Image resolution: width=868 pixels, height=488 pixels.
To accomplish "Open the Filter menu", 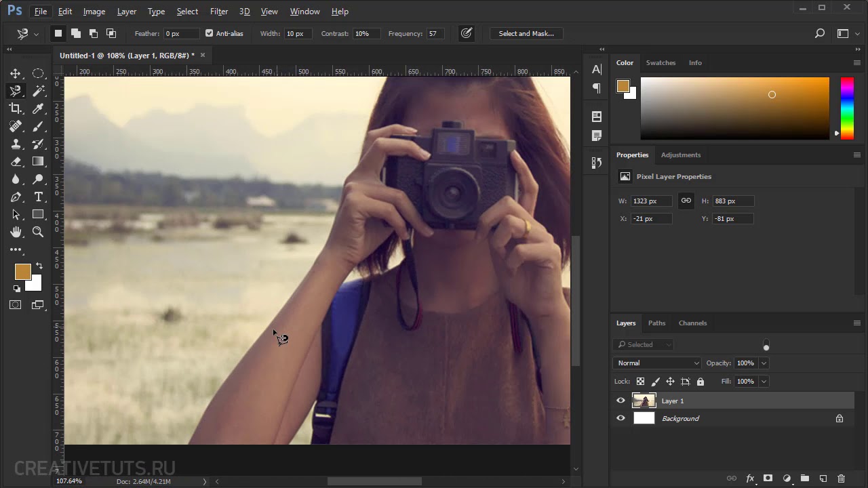I will pyautogui.click(x=219, y=12).
